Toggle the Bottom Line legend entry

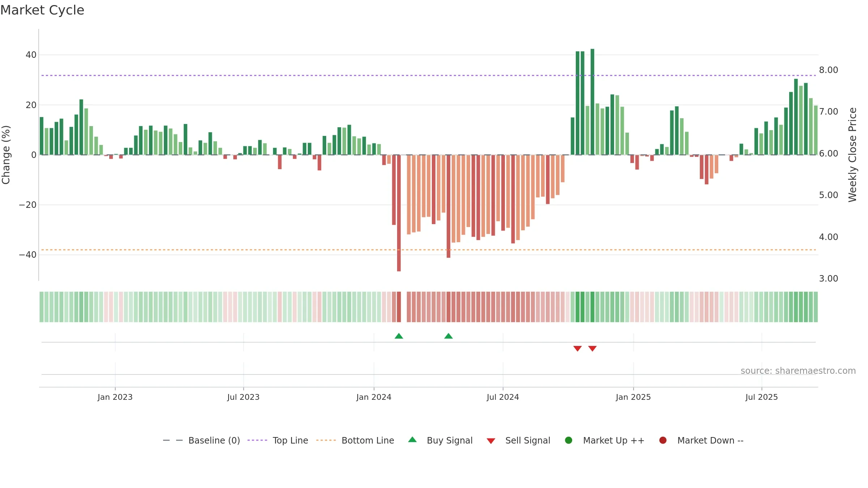(355, 441)
